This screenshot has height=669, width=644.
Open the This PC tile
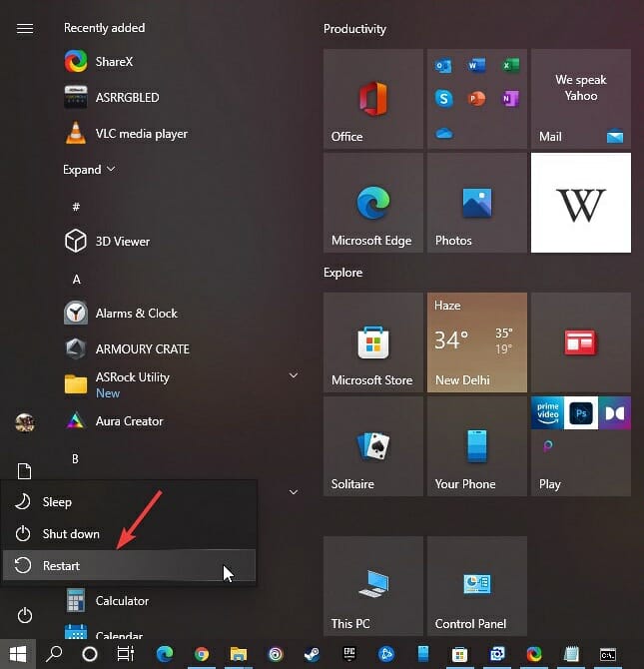coord(373,586)
